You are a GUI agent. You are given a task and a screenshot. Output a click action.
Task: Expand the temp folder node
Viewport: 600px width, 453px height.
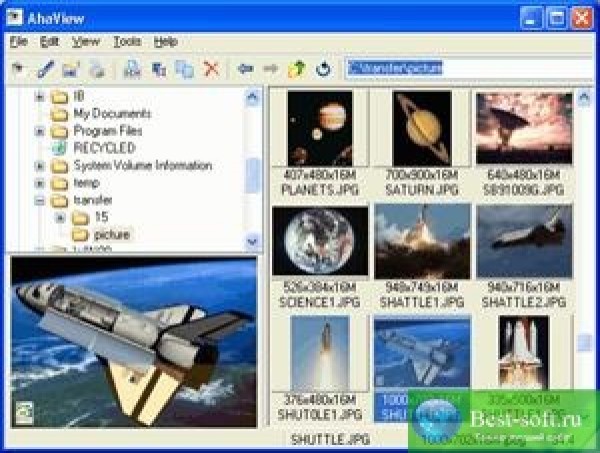[39, 184]
